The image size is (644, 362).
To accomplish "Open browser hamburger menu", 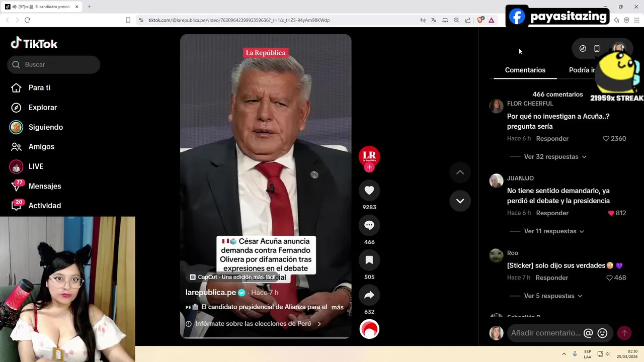I will tap(637, 20).
